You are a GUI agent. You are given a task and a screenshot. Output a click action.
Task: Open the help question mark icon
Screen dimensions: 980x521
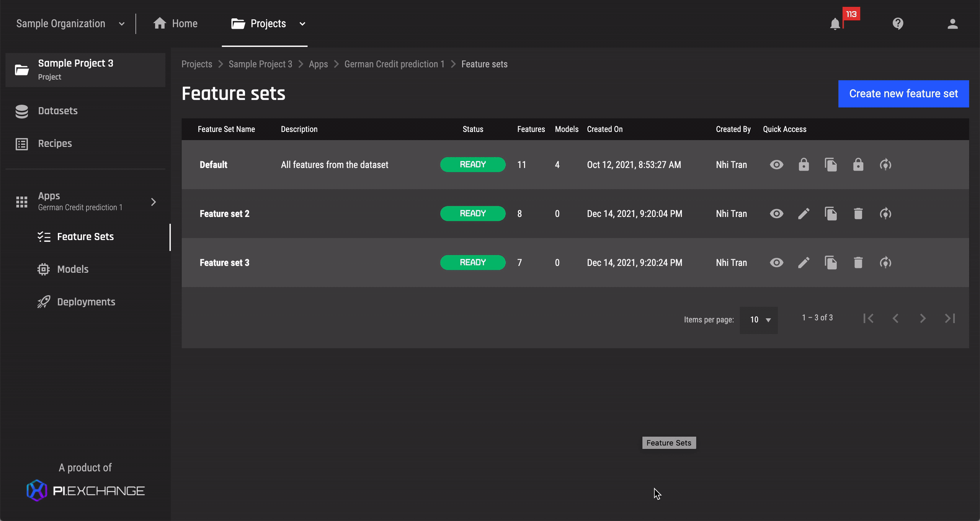(x=898, y=24)
